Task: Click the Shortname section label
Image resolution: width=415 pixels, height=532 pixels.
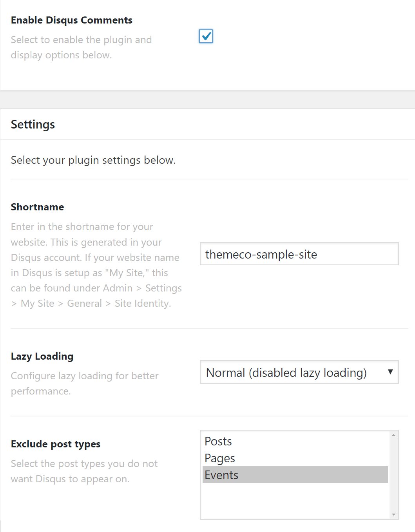Action: point(37,207)
